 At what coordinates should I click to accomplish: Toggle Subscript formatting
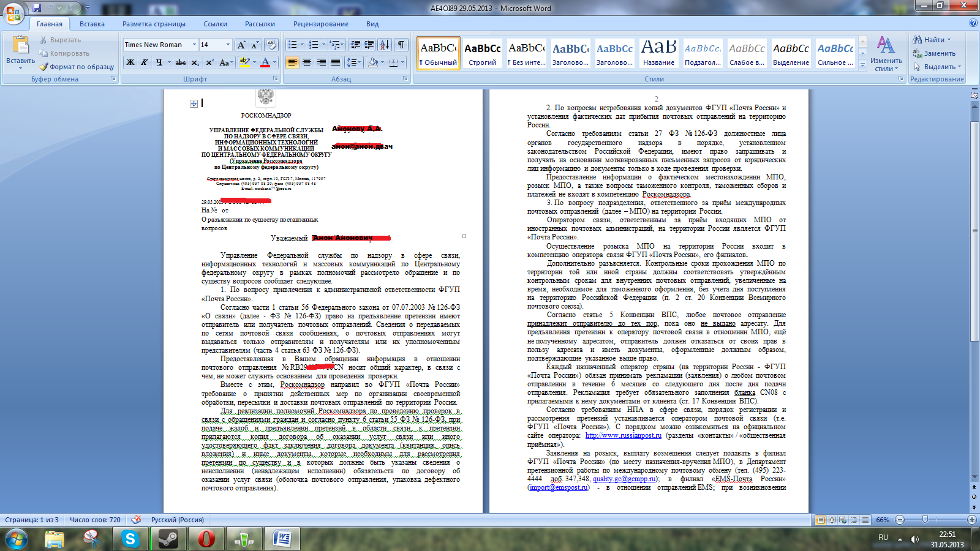195,62
